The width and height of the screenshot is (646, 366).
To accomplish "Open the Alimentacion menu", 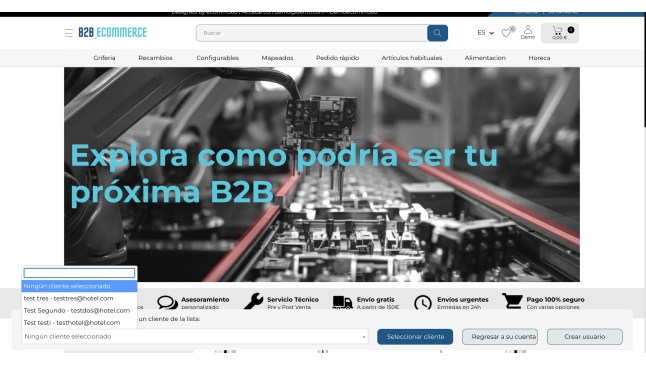I will (x=485, y=58).
